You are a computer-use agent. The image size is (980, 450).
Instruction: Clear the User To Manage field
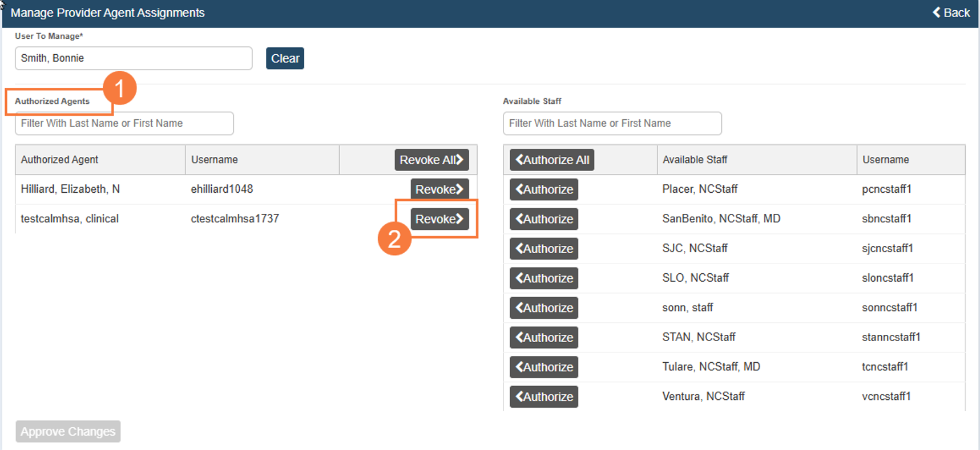[285, 58]
